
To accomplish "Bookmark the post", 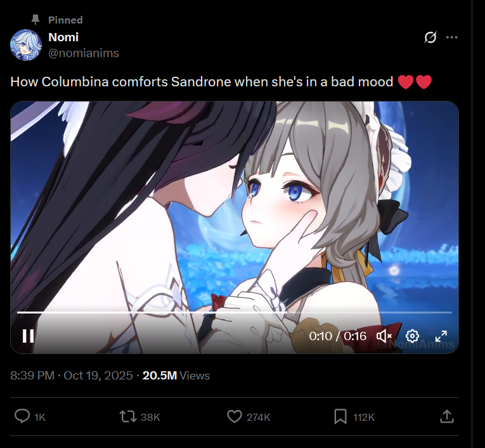I will tap(340, 416).
